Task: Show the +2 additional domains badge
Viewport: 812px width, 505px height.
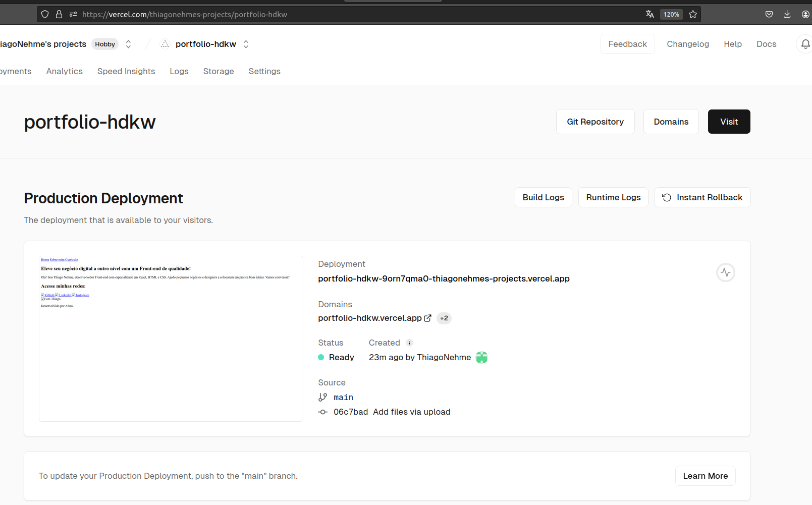Action: point(444,318)
